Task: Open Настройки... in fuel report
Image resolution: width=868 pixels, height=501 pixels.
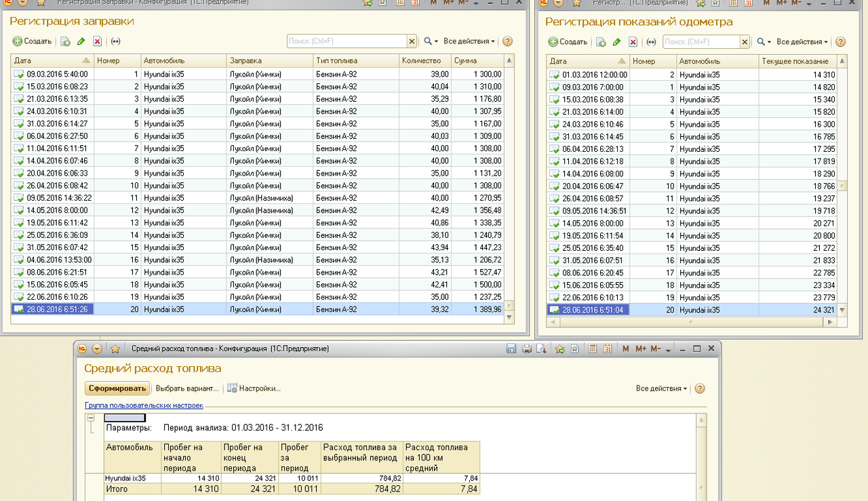Action: pyautogui.click(x=254, y=388)
